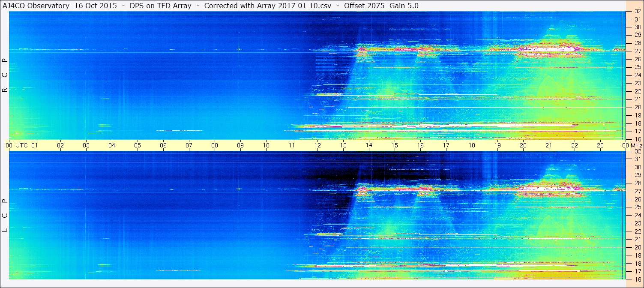This screenshot has height=288, width=644.
Task: Select the 08 hour marker on time axis
Action: click(x=215, y=145)
